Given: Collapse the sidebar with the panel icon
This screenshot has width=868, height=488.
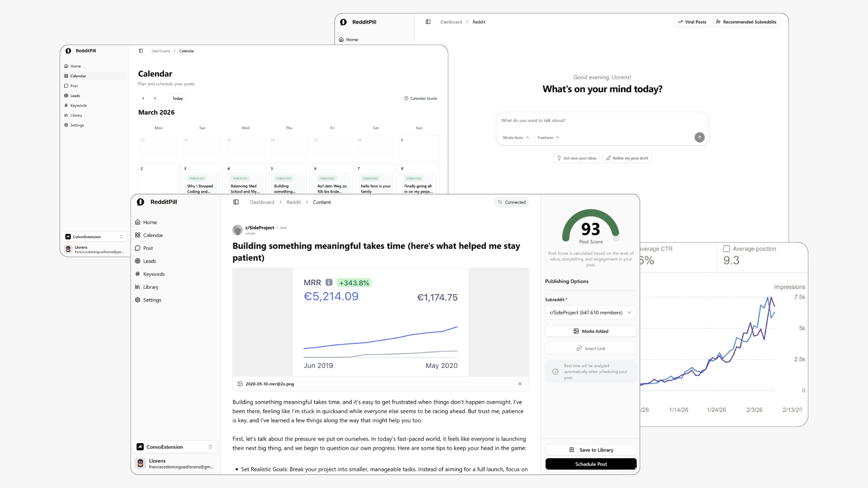Looking at the screenshot, I should point(236,202).
